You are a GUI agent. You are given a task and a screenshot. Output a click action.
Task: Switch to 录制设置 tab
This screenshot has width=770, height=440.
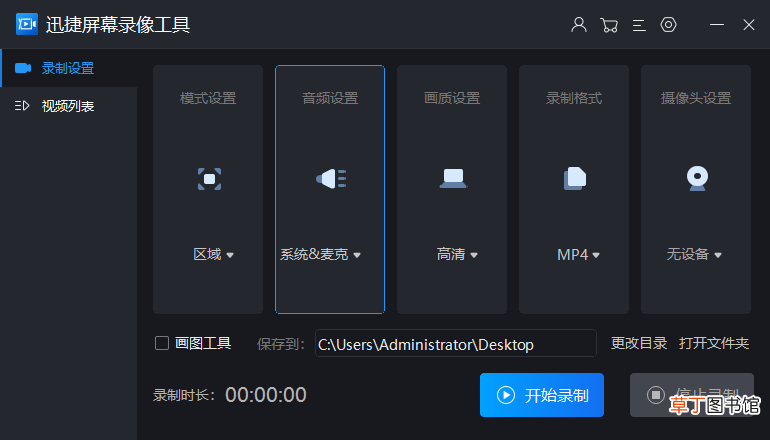[x=69, y=68]
